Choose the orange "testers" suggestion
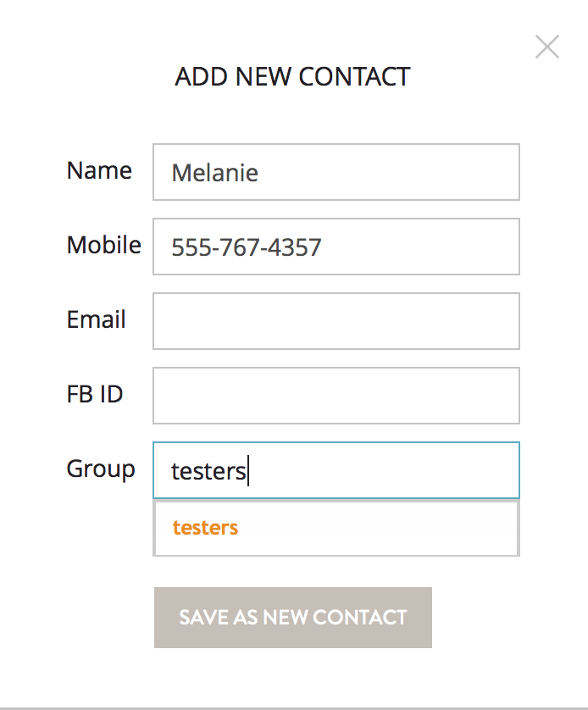 pyautogui.click(x=205, y=528)
